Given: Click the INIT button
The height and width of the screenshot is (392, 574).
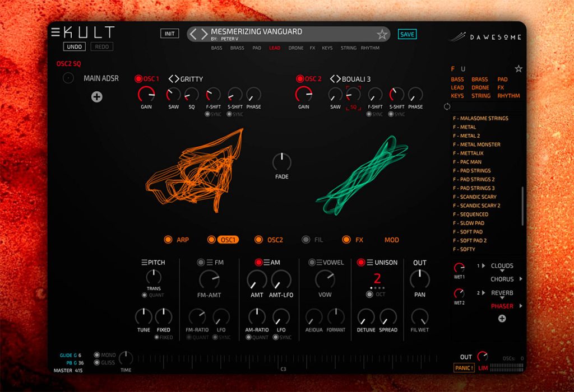Looking at the screenshot, I should 169,34.
